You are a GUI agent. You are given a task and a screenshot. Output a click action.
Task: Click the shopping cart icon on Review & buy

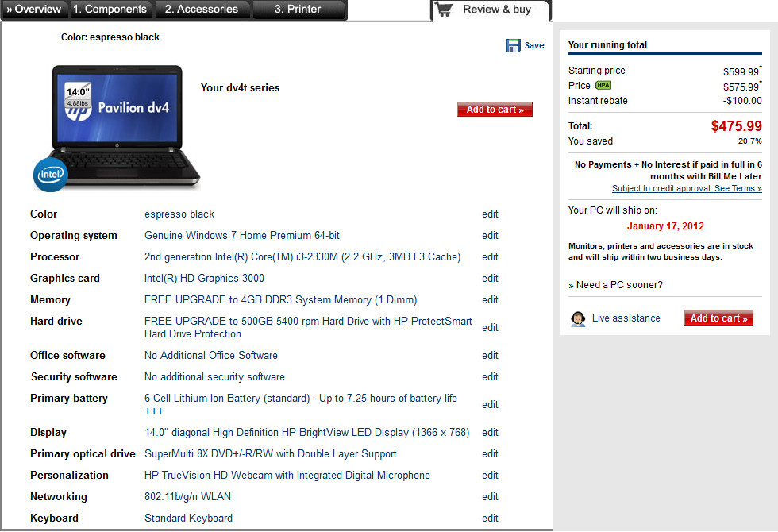pos(444,10)
